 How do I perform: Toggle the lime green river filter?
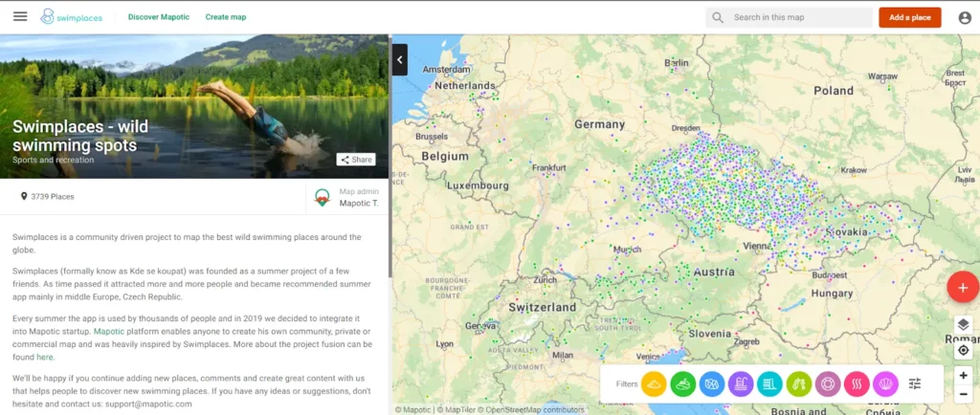pos(799,383)
